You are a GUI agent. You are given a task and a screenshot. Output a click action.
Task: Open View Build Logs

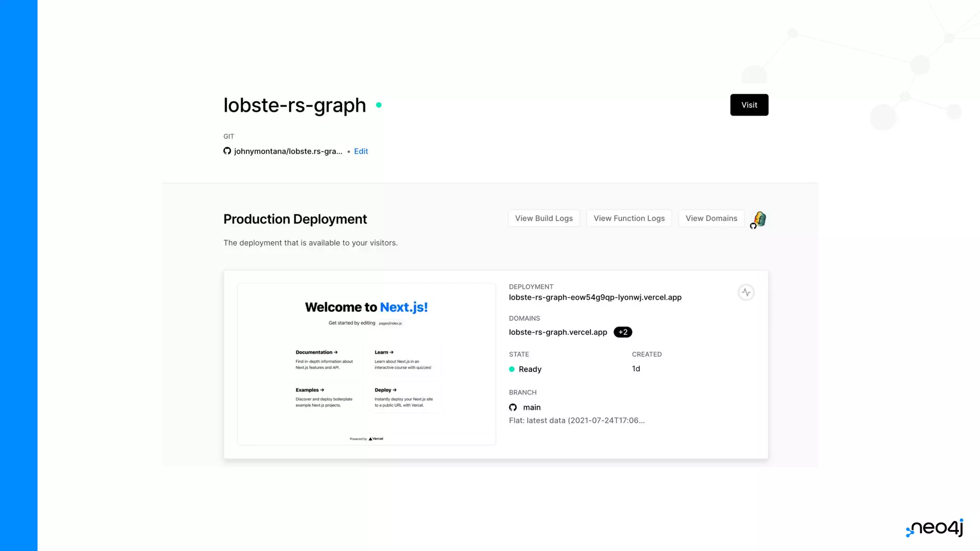pyautogui.click(x=544, y=218)
